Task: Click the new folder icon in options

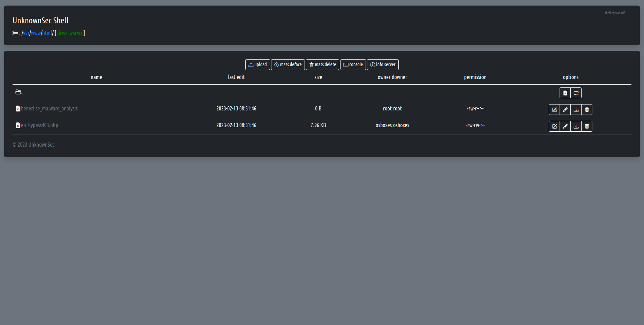Action: point(576,93)
